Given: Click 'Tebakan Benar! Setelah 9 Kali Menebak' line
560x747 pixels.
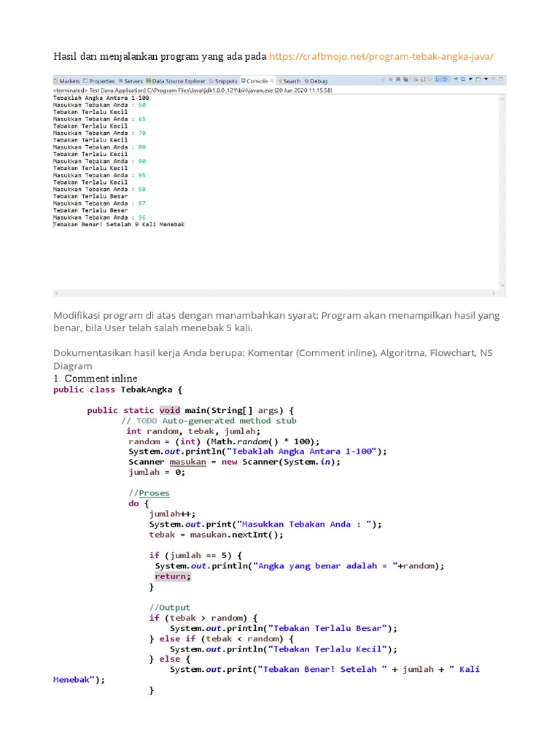Looking at the screenshot, I should click(119, 225).
